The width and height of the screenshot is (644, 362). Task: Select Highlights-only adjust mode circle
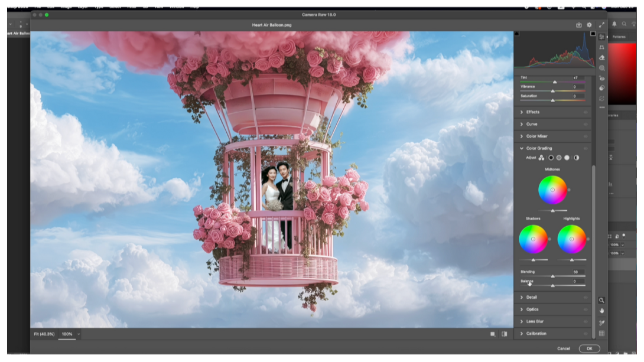(567, 158)
